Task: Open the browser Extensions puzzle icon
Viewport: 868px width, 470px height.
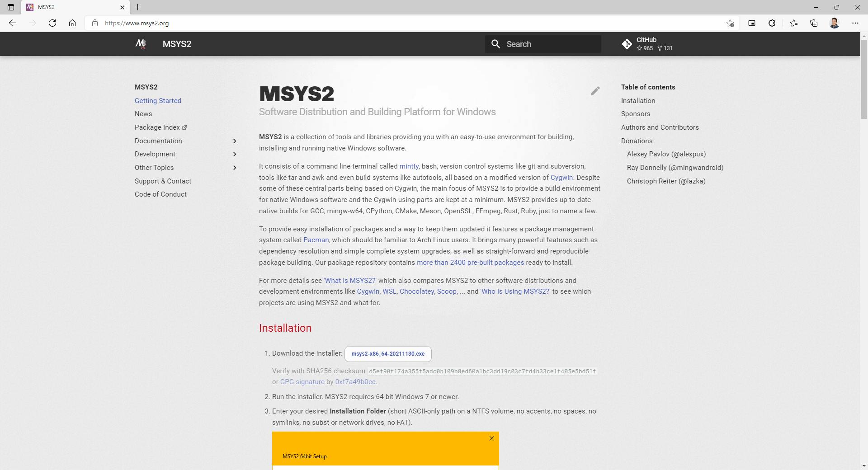Action: click(772, 23)
